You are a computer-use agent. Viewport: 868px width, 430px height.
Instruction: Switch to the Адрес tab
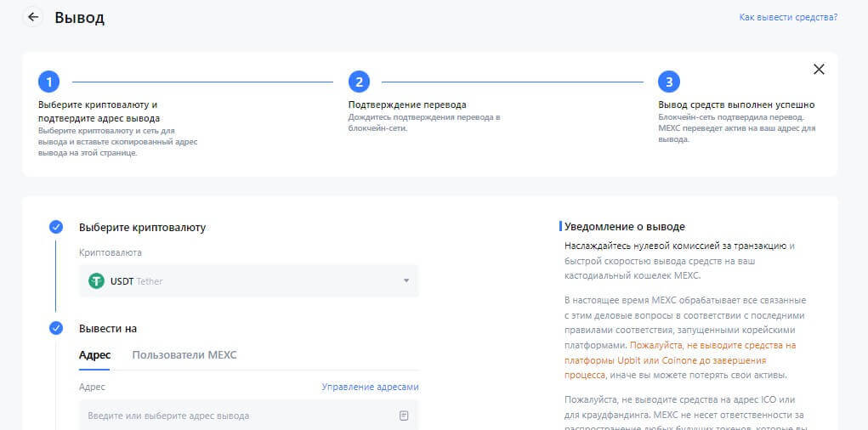coord(94,354)
